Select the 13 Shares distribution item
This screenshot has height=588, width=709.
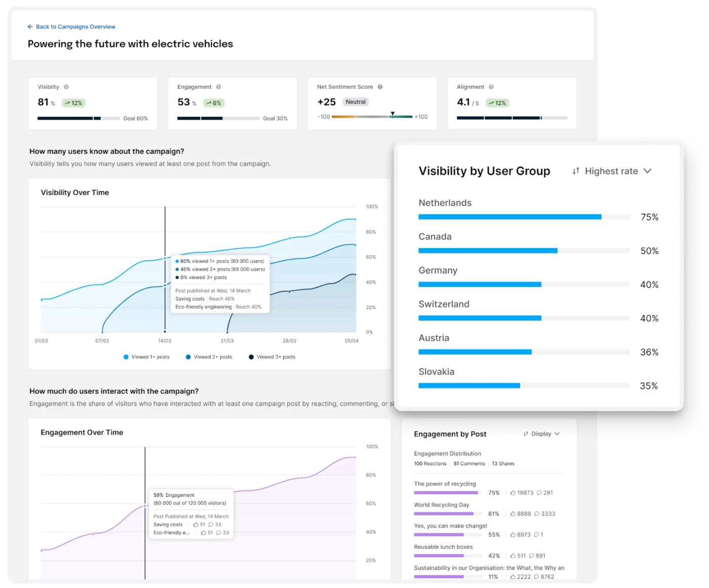tap(503, 464)
